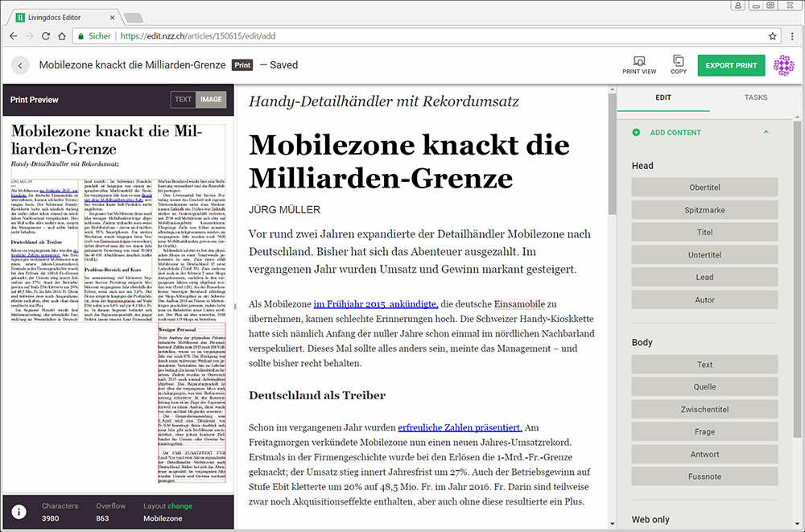
Task: Add a Quelle component
Action: pos(704,386)
